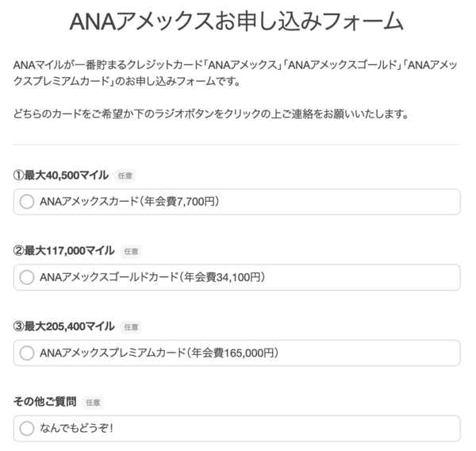Click the ①最大40,500マイル heading

60,175
